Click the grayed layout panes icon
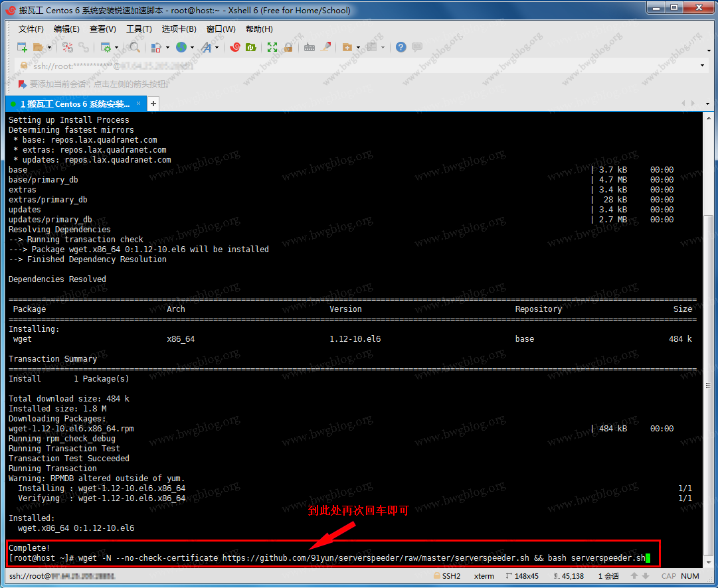The height and width of the screenshot is (588, 718). click(372, 47)
